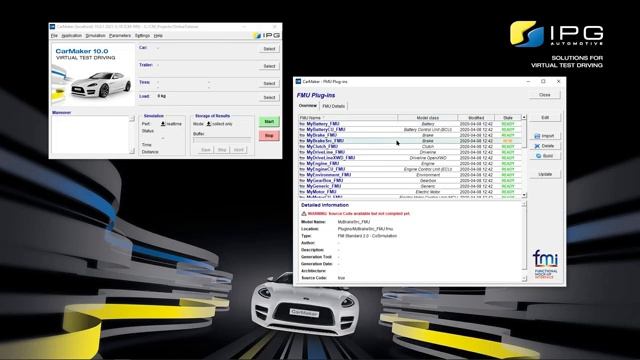The image size is (640, 360).
Task: Click the 'Gearbox' model class cell
Action: coord(428,180)
